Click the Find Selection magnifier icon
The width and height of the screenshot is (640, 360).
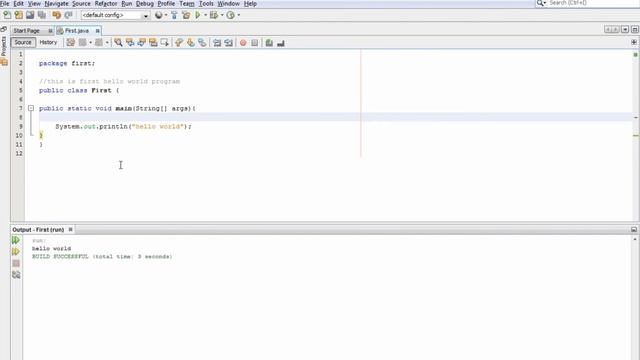tap(118, 42)
